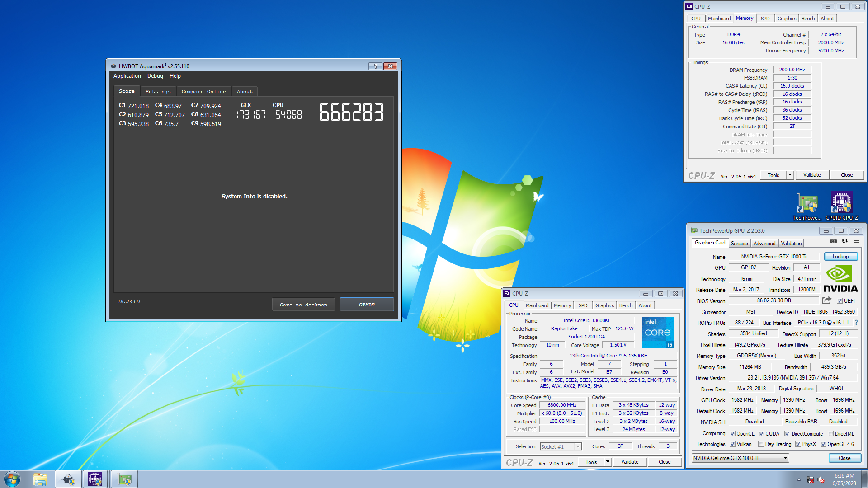Screen dimensions: 868x488
Task: Select CPU-Z taskbar button
Action: tap(95, 479)
